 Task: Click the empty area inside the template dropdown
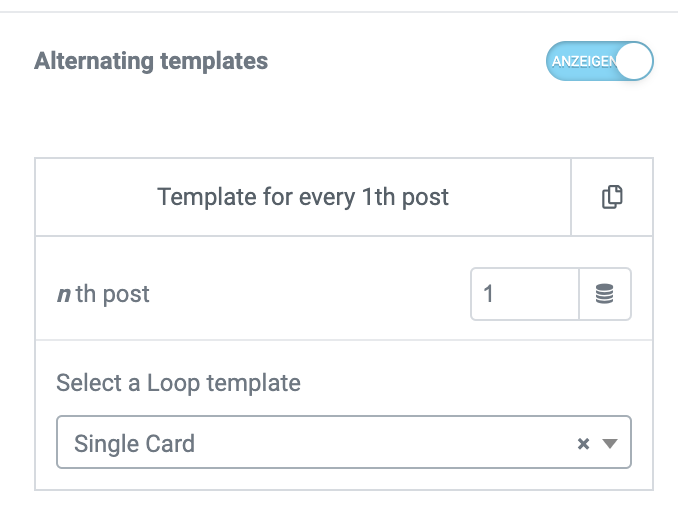coord(400,443)
